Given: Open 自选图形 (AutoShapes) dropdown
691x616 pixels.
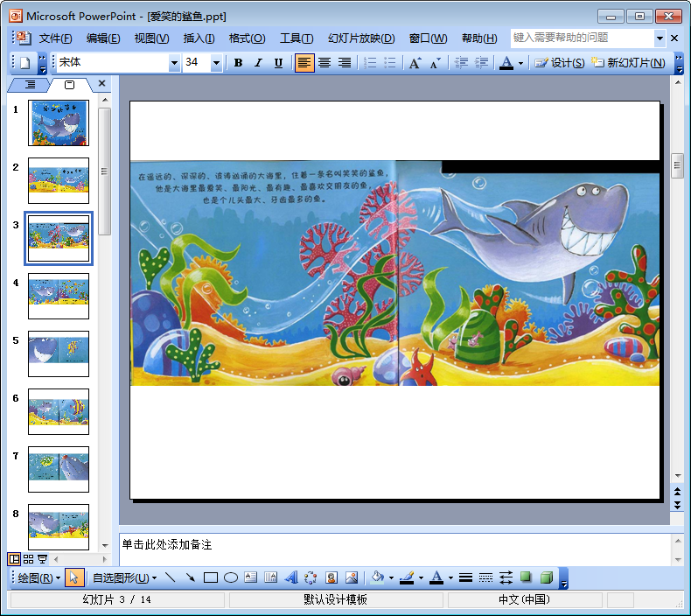Looking at the screenshot, I should pos(124,578).
